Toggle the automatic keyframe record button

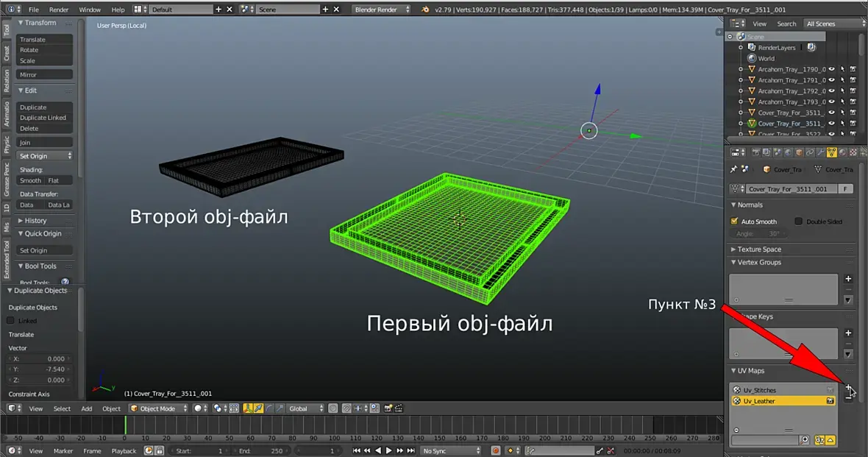[x=496, y=450]
